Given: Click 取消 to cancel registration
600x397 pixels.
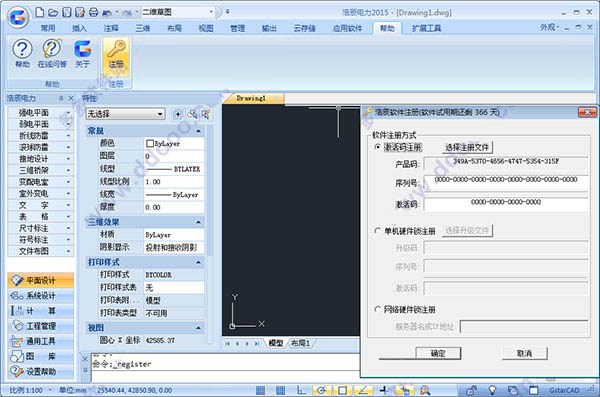Looking at the screenshot, I should [x=525, y=353].
